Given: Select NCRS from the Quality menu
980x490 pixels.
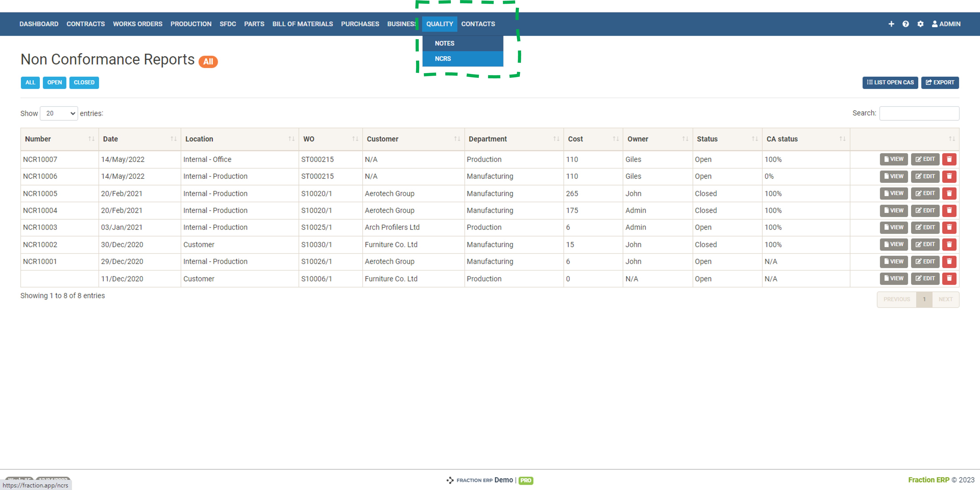Looking at the screenshot, I should [x=443, y=59].
